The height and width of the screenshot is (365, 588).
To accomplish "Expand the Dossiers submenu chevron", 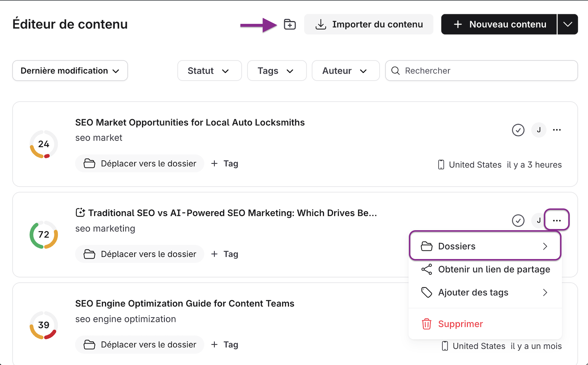I will pyautogui.click(x=545, y=246).
